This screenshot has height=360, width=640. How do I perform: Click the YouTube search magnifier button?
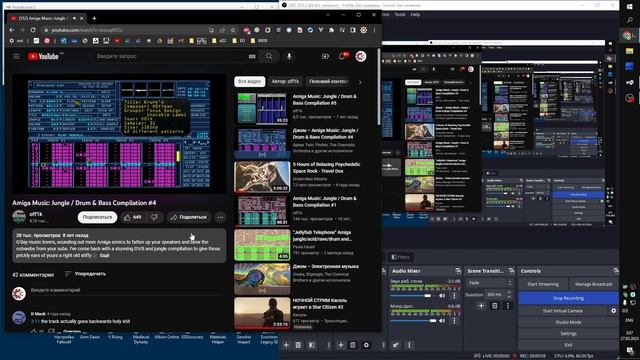coord(269,56)
